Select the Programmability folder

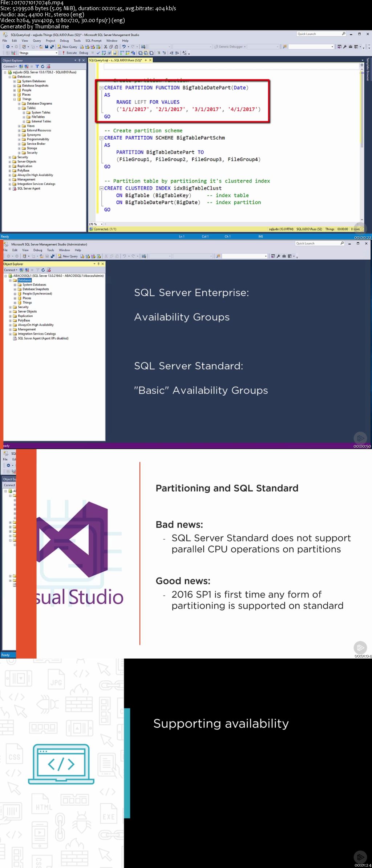point(38,139)
